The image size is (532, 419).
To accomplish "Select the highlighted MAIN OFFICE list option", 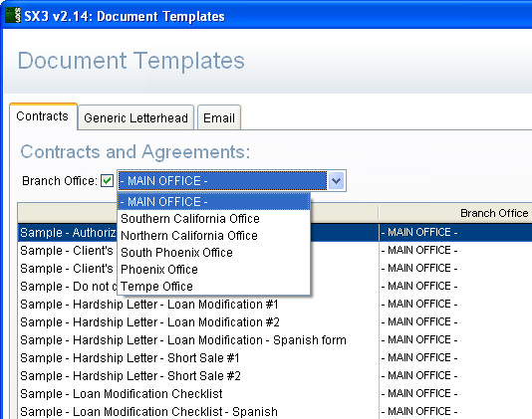I will [213, 202].
